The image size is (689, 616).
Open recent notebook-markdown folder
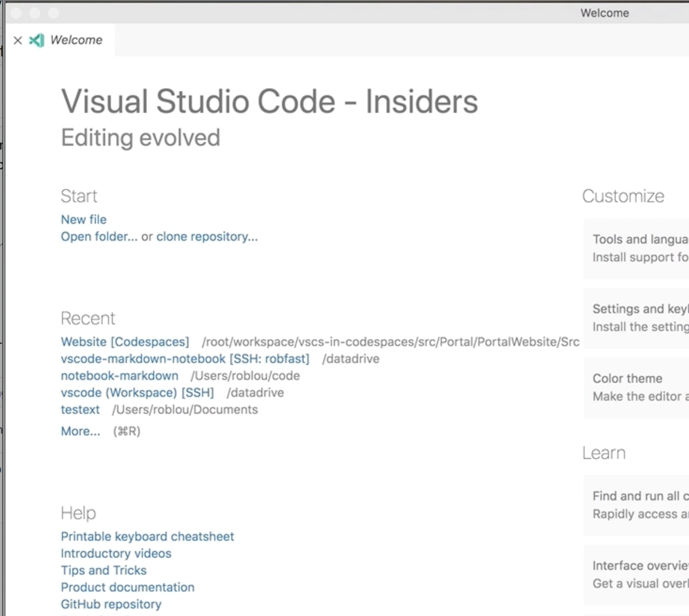click(x=120, y=376)
